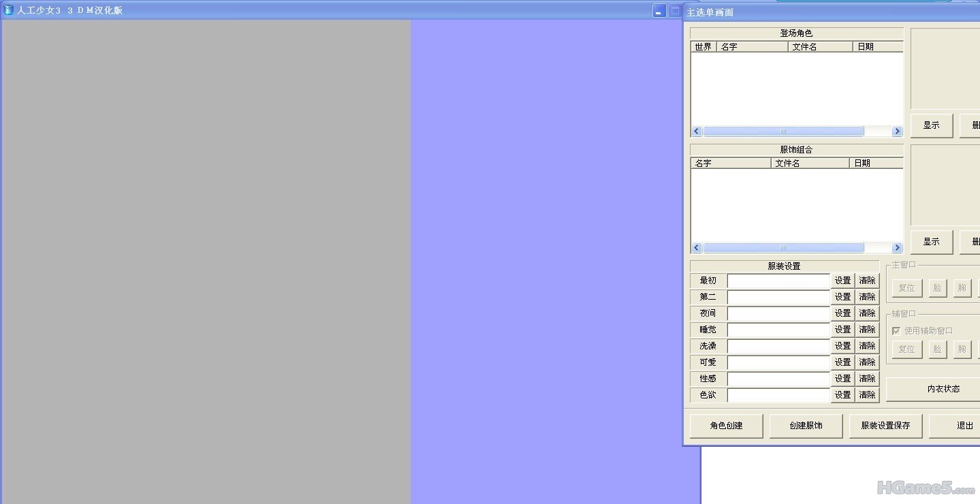Click left scroll arrow in 服饰组合 list

(696, 248)
